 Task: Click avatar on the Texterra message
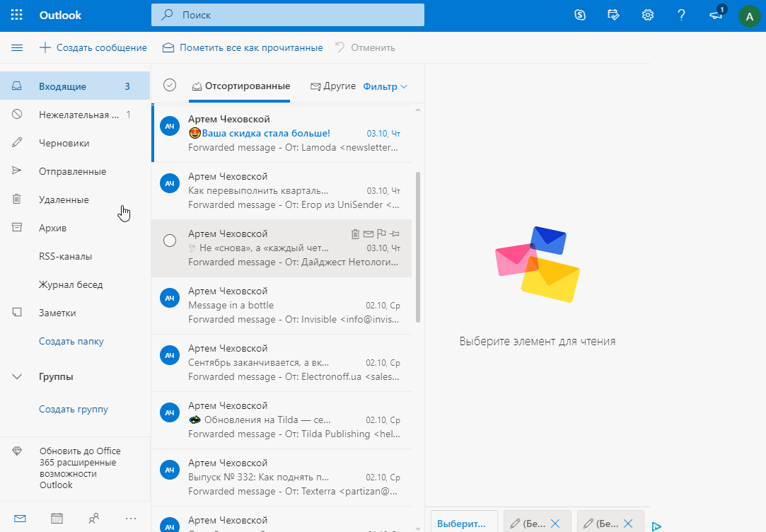pyautogui.click(x=170, y=470)
